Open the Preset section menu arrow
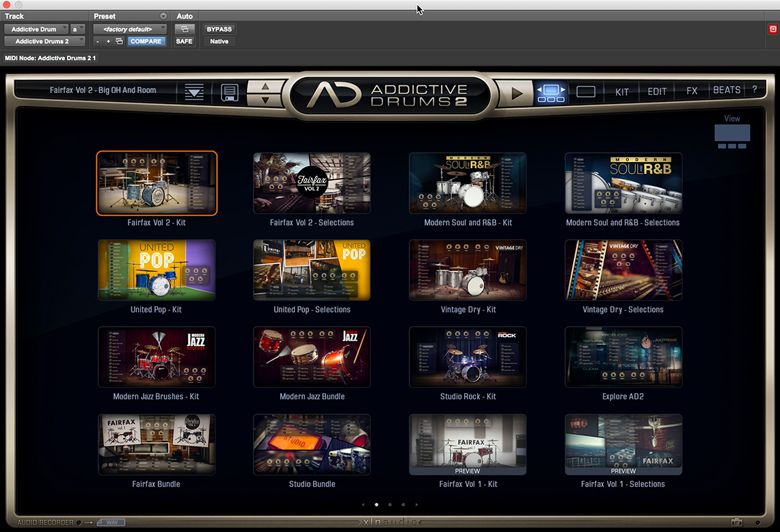The width and height of the screenshot is (780, 532). click(163, 16)
